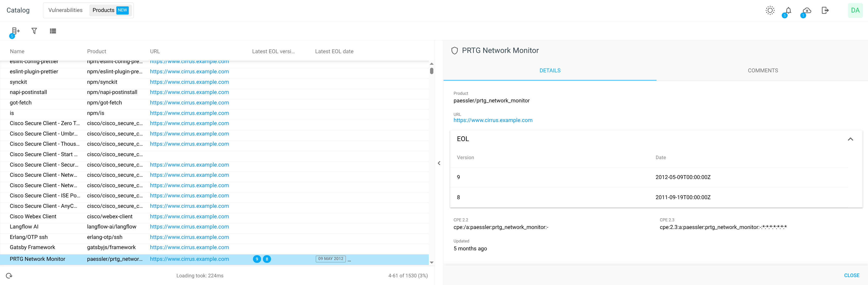Open the cirrus.example.com URL link in details
Image resolution: width=868 pixels, height=285 pixels.
(x=493, y=120)
